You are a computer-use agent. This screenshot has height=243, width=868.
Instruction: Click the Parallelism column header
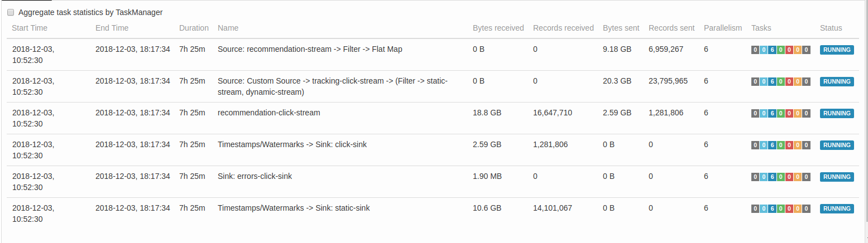pyautogui.click(x=723, y=28)
